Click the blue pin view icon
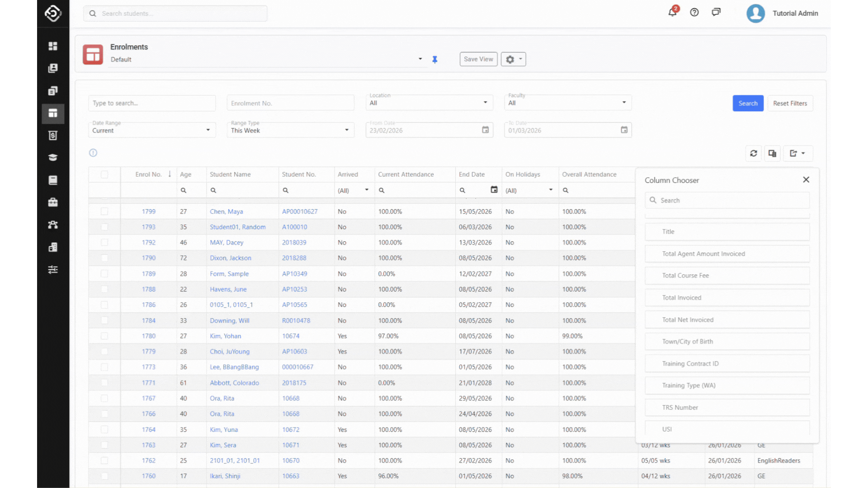This screenshot has height=488, width=868. 435,60
